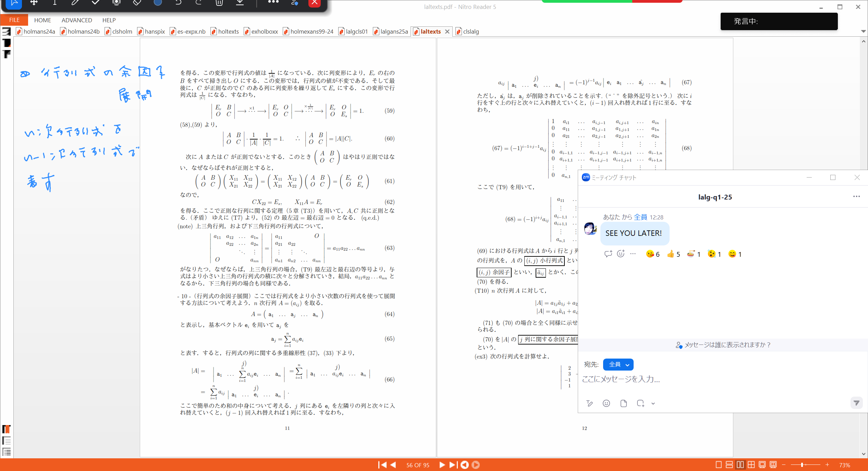Click the zoom slider in status bar

point(802,465)
